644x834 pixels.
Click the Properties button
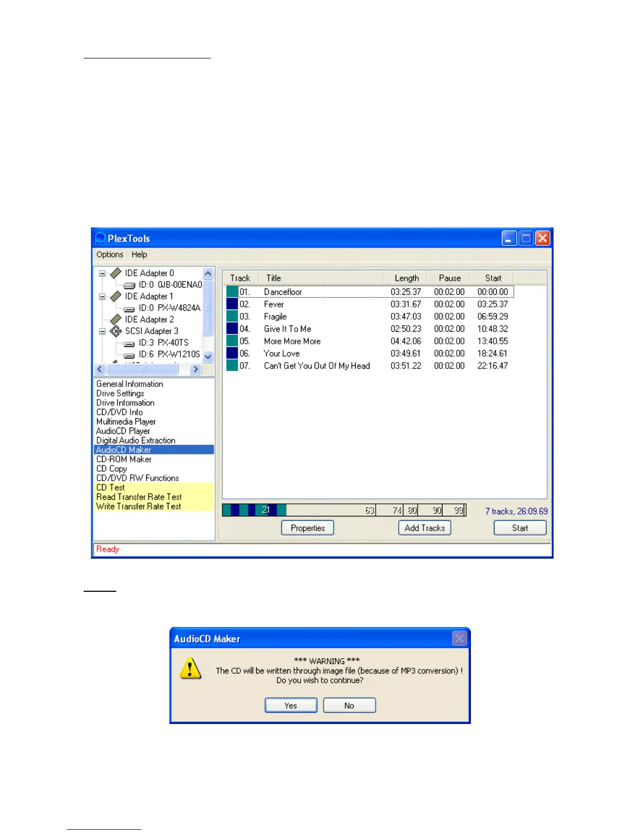coord(308,528)
